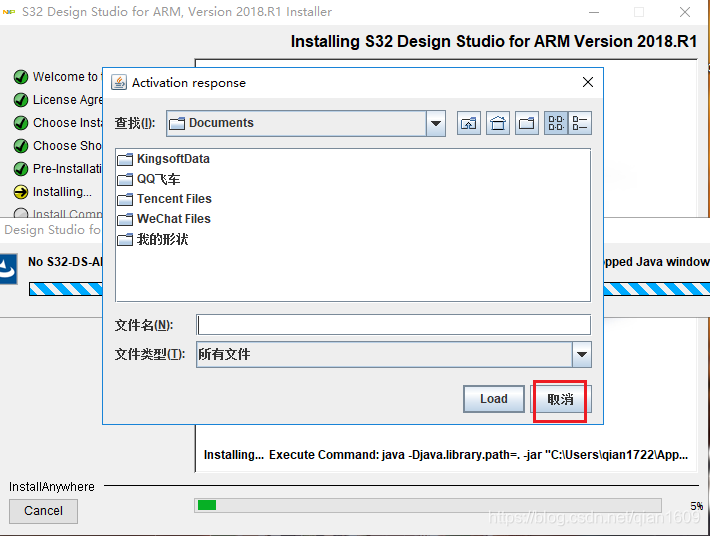Switch to Details view in file chooser
Viewport: 710px width, 536px height.
click(580, 123)
